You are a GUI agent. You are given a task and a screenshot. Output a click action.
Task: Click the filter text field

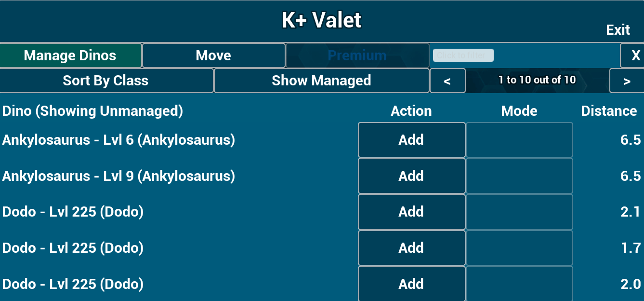click(x=463, y=55)
